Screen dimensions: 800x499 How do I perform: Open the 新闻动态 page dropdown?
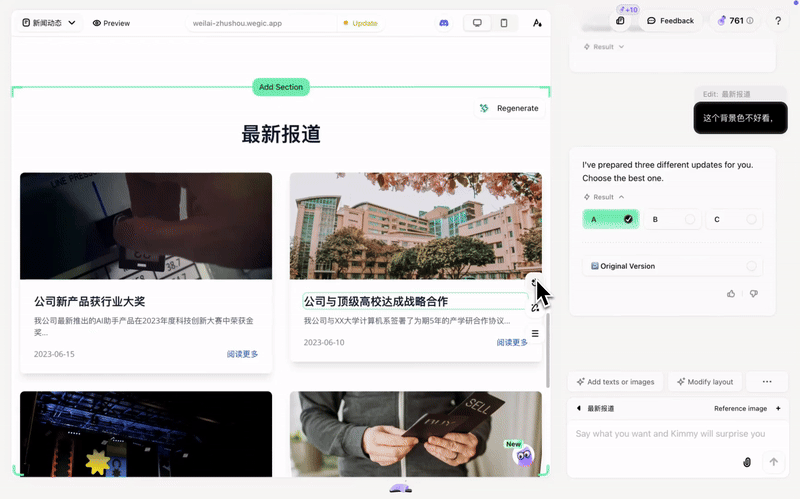click(x=49, y=23)
